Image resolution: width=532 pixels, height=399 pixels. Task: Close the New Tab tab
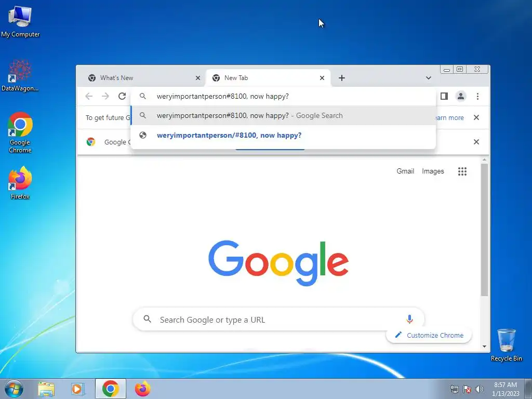click(x=322, y=78)
